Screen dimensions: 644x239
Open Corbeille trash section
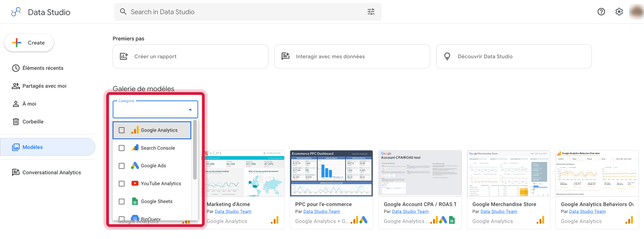click(28, 122)
